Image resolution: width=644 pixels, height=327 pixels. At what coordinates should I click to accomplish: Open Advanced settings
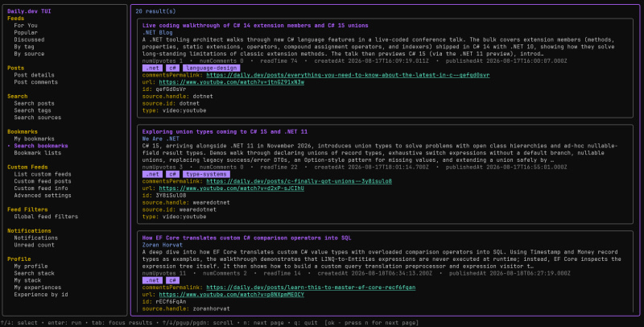(x=43, y=196)
